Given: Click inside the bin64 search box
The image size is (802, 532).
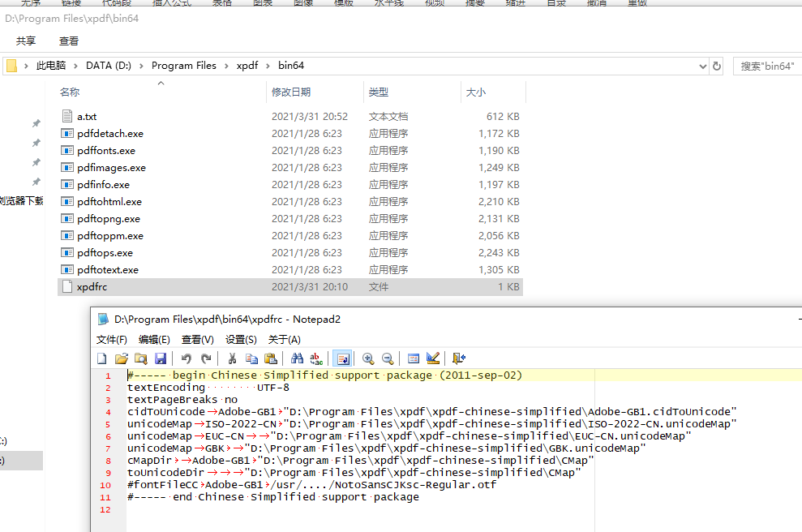Looking at the screenshot, I should [x=766, y=65].
